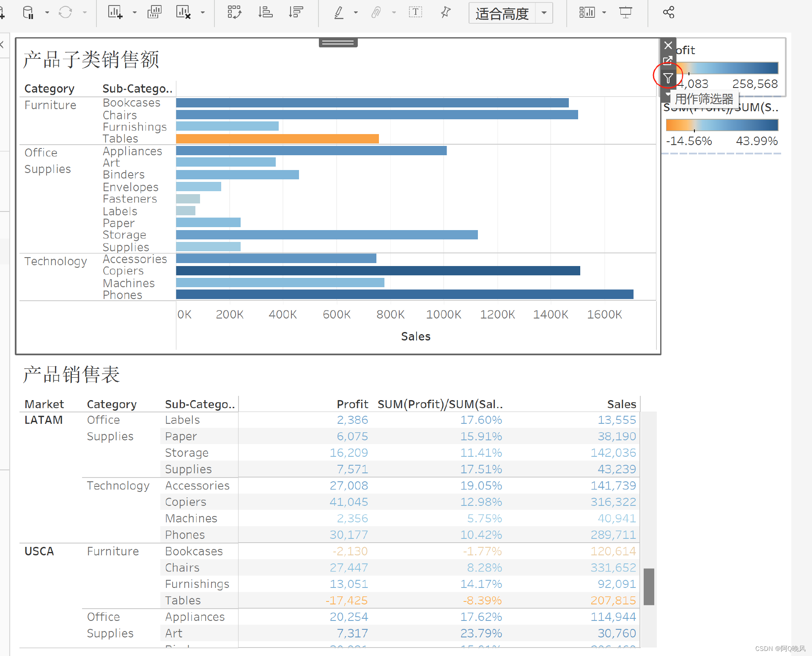The image size is (812, 656).
Task: Click the share icon in the toolbar
Action: (x=669, y=12)
